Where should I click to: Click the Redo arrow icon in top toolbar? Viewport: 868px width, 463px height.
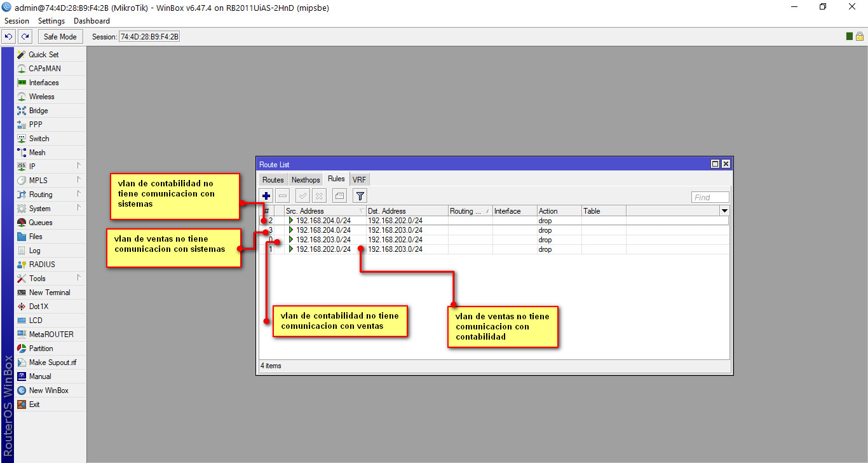25,37
